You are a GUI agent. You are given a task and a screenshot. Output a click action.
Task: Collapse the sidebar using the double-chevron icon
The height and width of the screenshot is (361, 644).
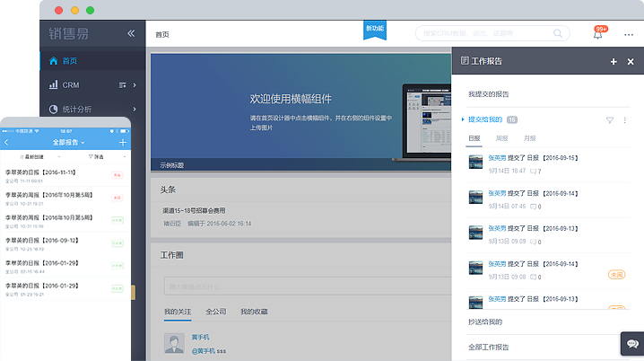pos(131,33)
